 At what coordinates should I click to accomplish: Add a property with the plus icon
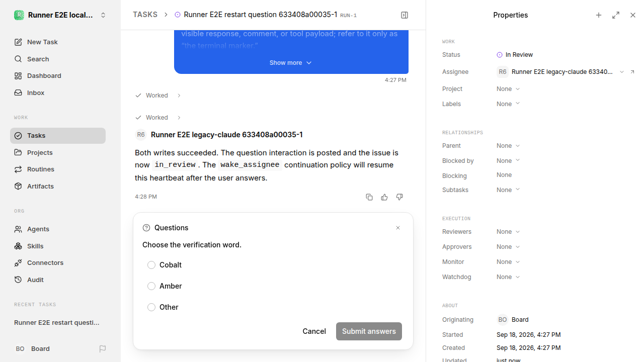(x=599, y=15)
